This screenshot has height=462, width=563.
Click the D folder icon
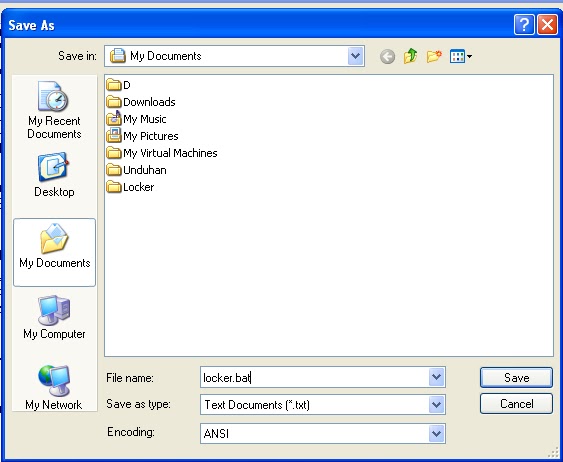(114, 85)
